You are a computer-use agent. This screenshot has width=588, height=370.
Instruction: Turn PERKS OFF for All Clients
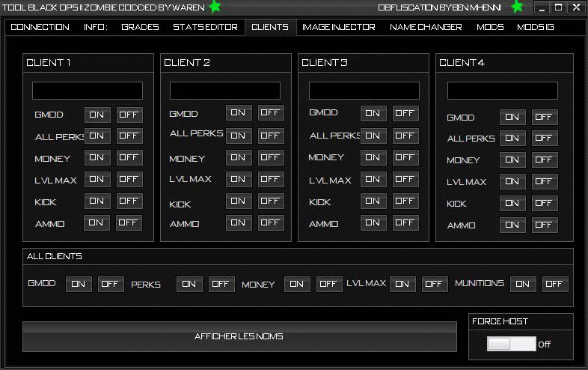click(221, 284)
